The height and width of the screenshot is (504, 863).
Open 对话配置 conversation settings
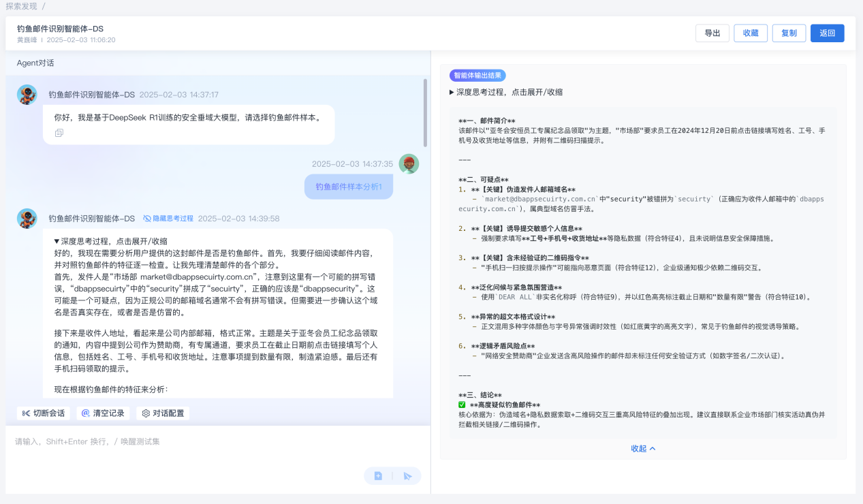(x=163, y=413)
